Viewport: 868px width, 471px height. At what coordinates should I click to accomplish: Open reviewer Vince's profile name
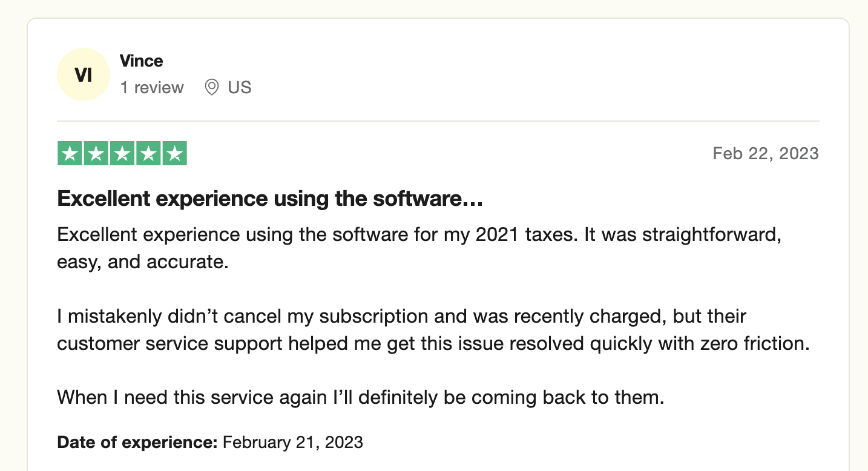(x=141, y=61)
